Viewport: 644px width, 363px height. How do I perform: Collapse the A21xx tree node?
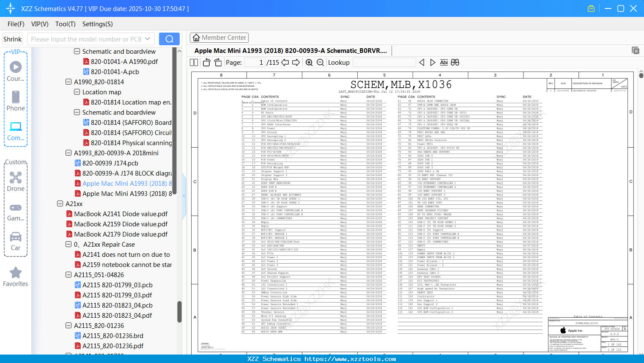(x=60, y=204)
